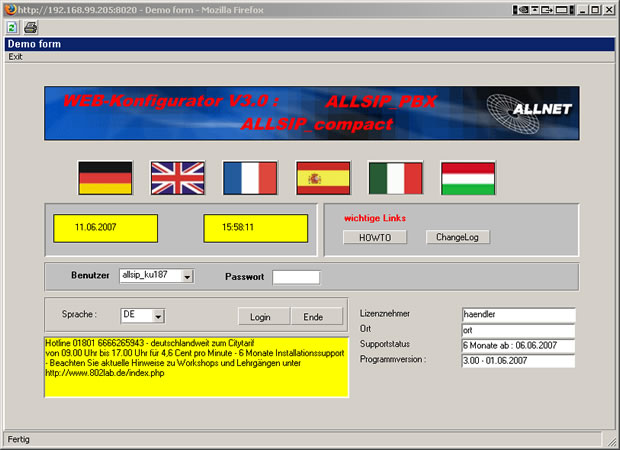620x450 pixels.
Task: Focus the Passwort input field
Action: click(x=296, y=276)
